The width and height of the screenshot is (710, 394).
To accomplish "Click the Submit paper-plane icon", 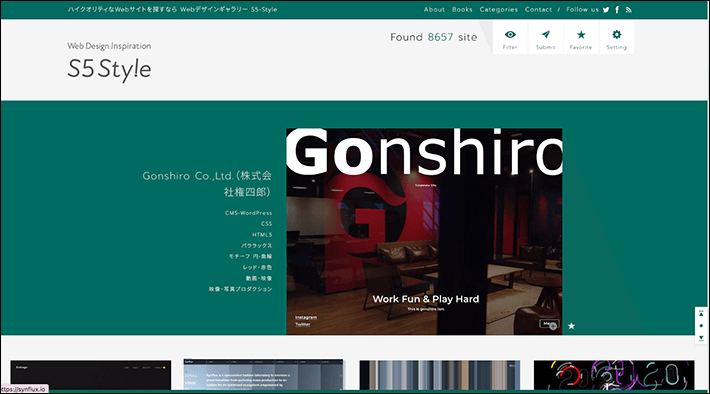I will tap(546, 38).
